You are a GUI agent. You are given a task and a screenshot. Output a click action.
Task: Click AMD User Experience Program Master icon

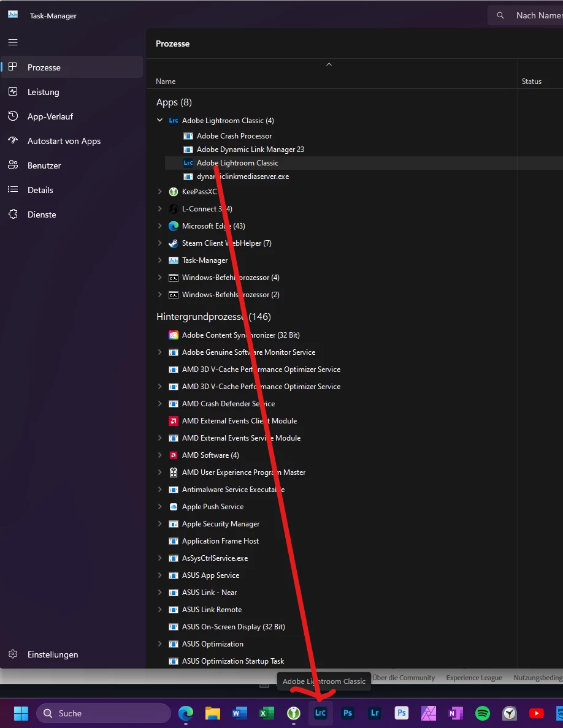[x=174, y=472]
